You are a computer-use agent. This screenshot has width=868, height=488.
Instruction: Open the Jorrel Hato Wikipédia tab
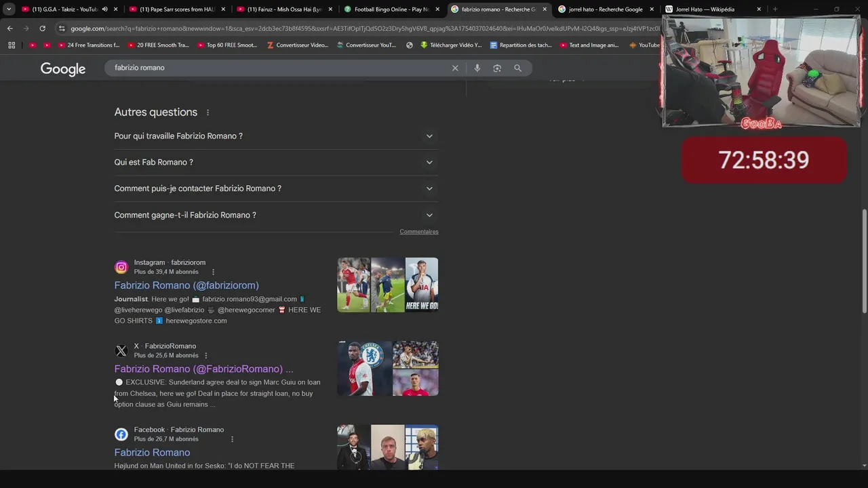[705, 9]
